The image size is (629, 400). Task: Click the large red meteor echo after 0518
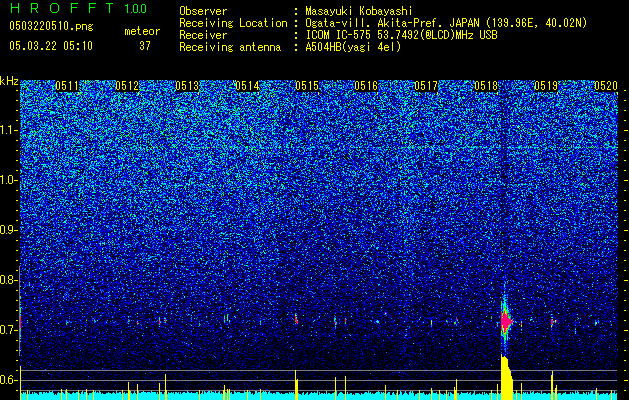coord(506,321)
